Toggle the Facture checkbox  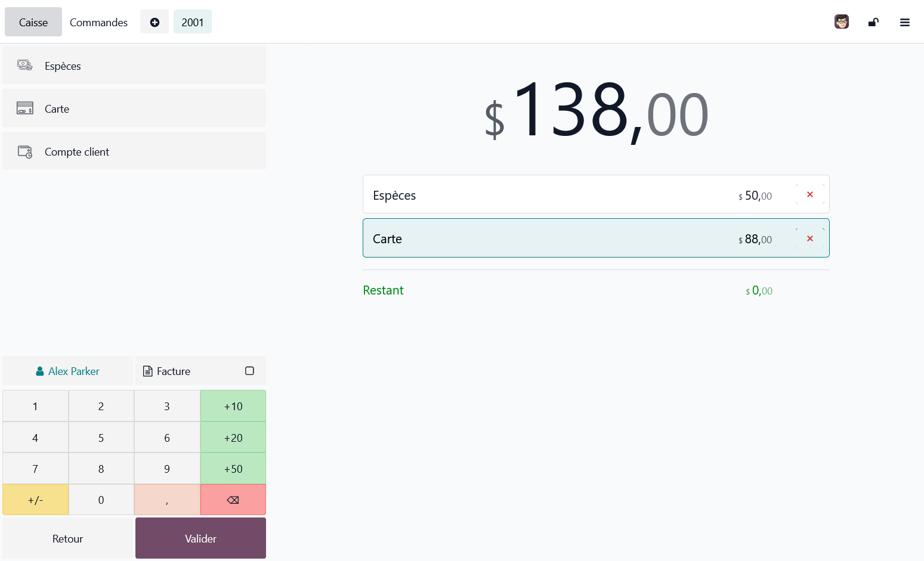tap(249, 370)
